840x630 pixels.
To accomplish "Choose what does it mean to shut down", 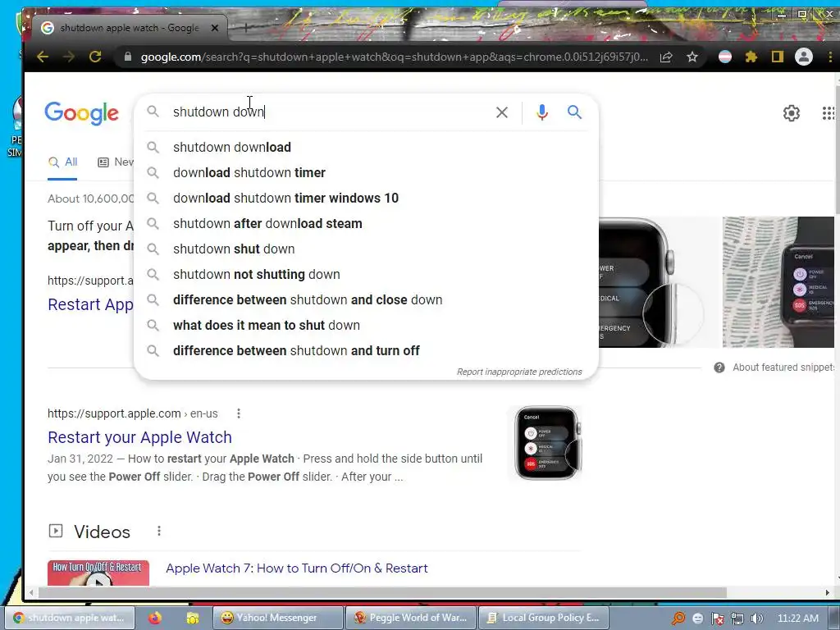I will 366,325.
